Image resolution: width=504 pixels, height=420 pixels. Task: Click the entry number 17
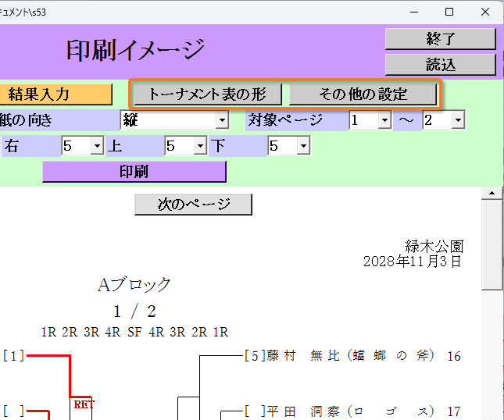tap(454, 411)
